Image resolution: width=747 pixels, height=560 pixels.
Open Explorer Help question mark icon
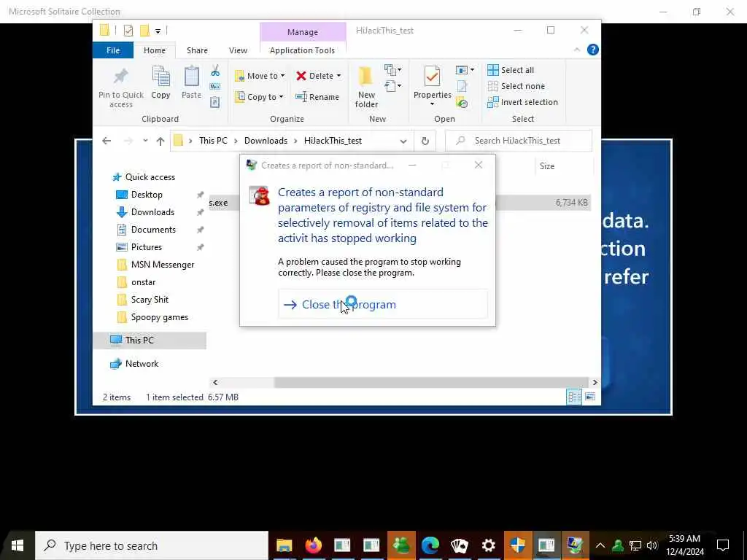coord(592,50)
